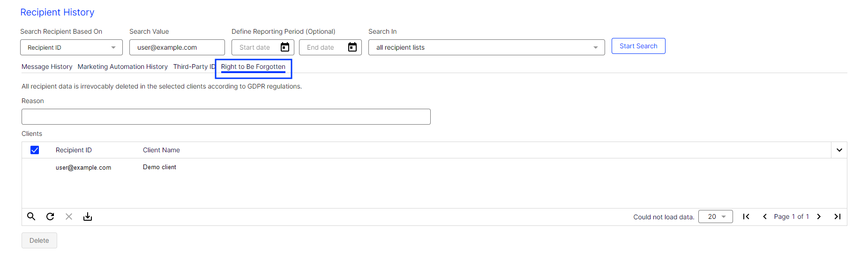Jump to the last page

coord(838,217)
